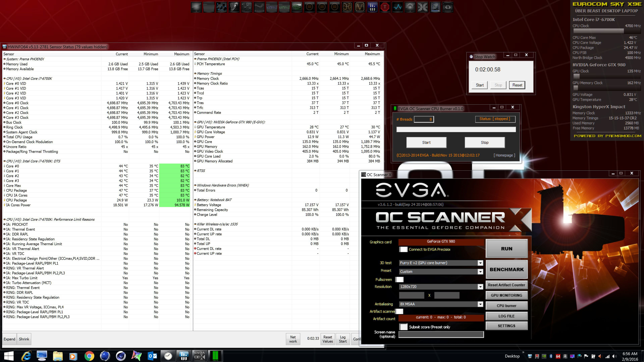Click Reset Artifact Counter
This screenshot has height=362, width=644.
click(x=506, y=285)
